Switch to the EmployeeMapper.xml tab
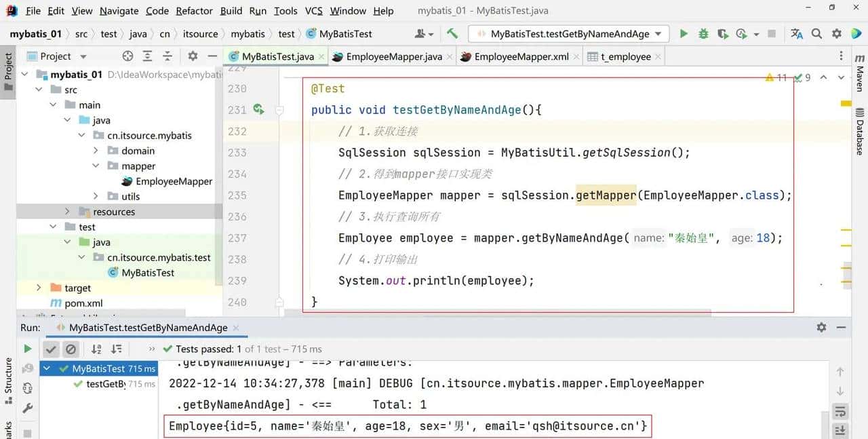868x439 pixels. [521, 56]
